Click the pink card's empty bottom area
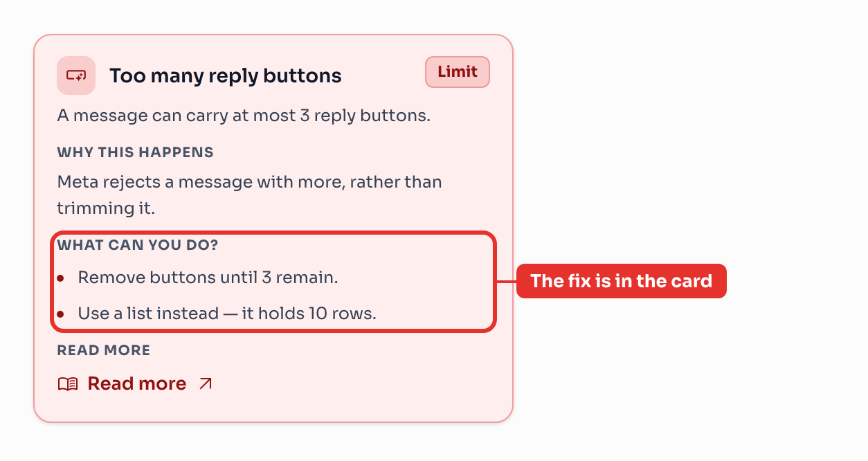This screenshot has height=461, width=868. click(x=273, y=408)
